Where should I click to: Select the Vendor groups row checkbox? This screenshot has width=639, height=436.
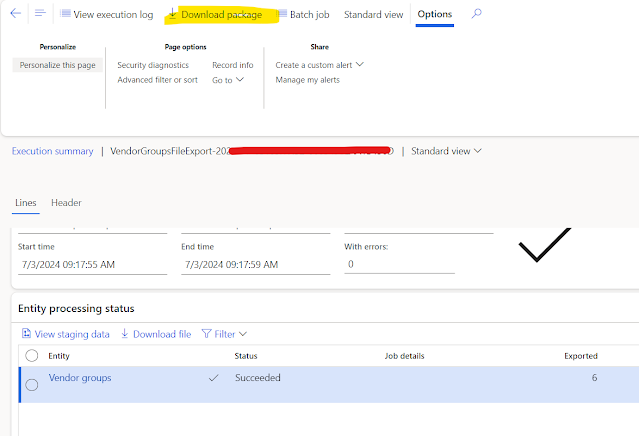point(32,385)
